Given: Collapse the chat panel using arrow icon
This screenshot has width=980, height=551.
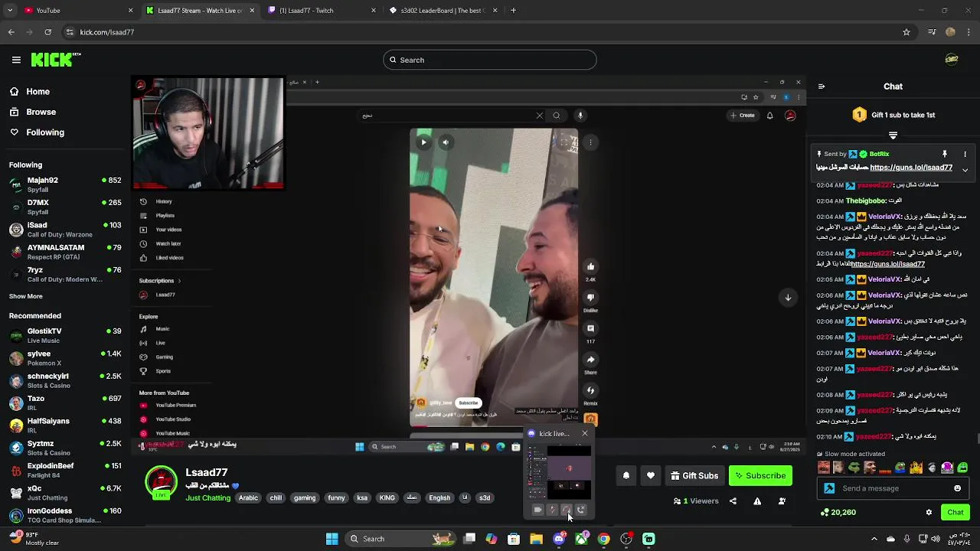Looking at the screenshot, I should point(822,86).
